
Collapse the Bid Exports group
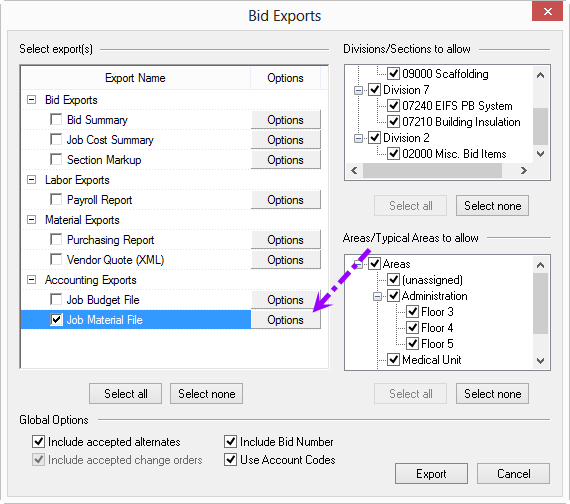pos(32,100)
